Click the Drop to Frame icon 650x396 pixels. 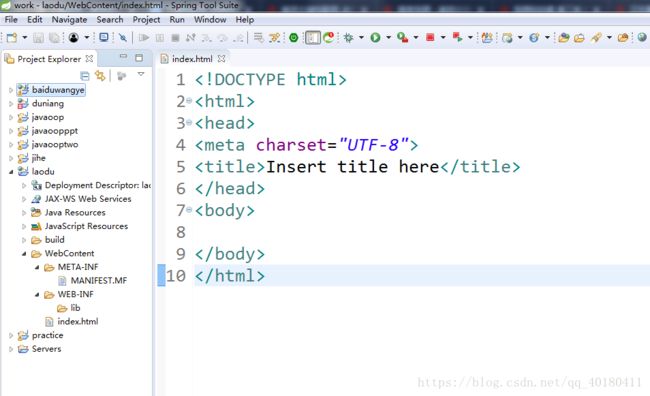coord(258,38)
